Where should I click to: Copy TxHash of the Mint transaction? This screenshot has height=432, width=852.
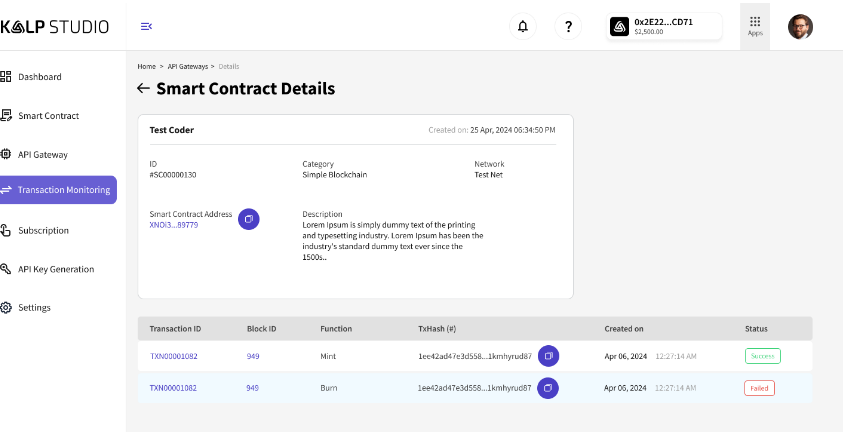548,356
